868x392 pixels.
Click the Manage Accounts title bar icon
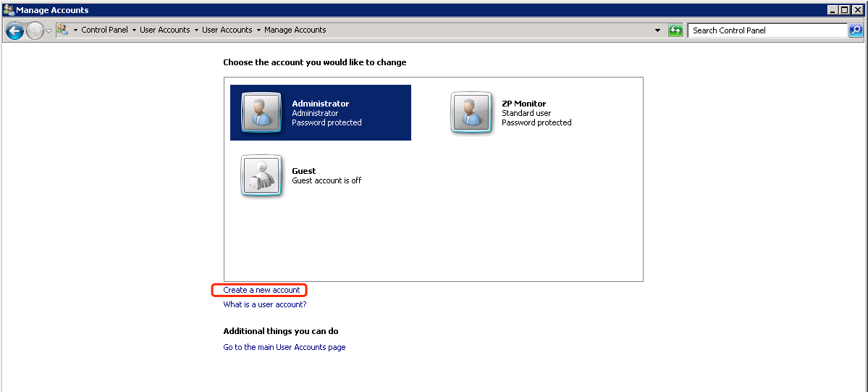[x=9, y=10]
